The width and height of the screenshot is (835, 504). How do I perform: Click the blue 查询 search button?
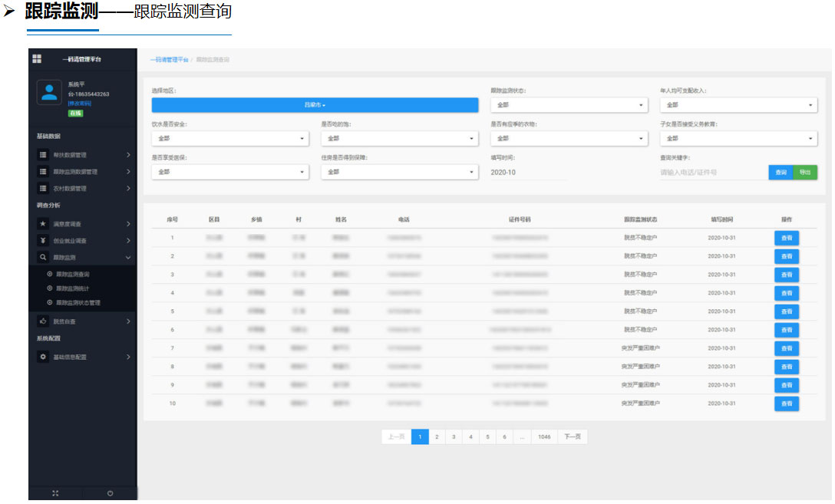tap(781, 173)
